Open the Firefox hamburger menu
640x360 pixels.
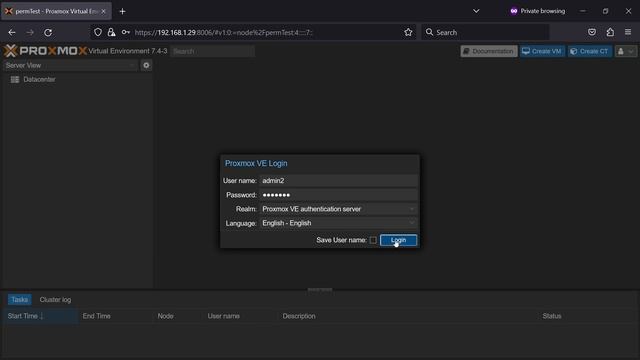tap(628, 32)
